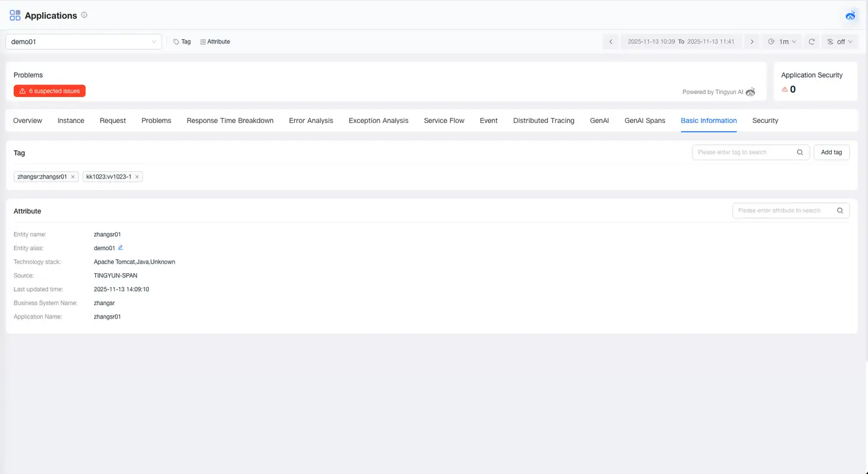868x474 pixels.
Task: Expand the 1m granularity dropdown
Action: (x=782, y=42)
